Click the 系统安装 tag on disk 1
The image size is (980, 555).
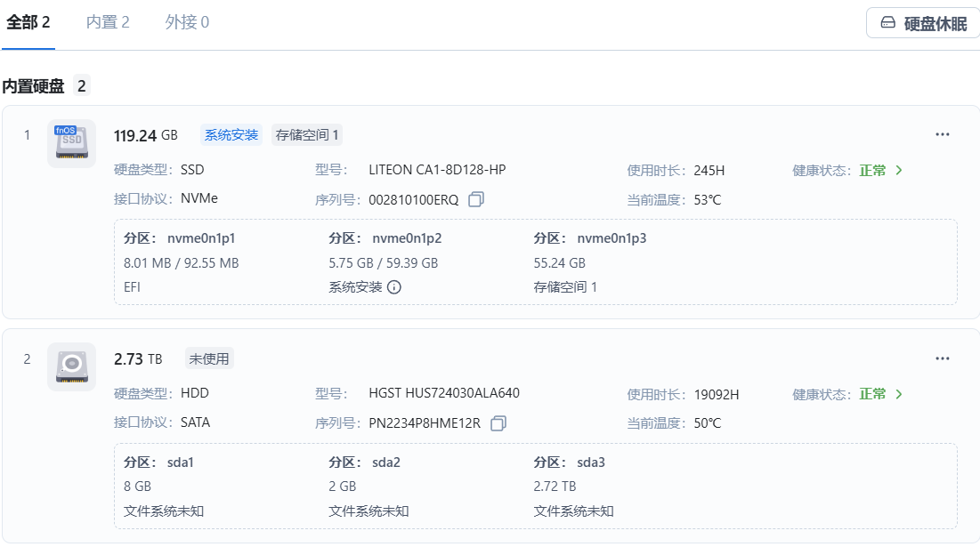point(231,135)
